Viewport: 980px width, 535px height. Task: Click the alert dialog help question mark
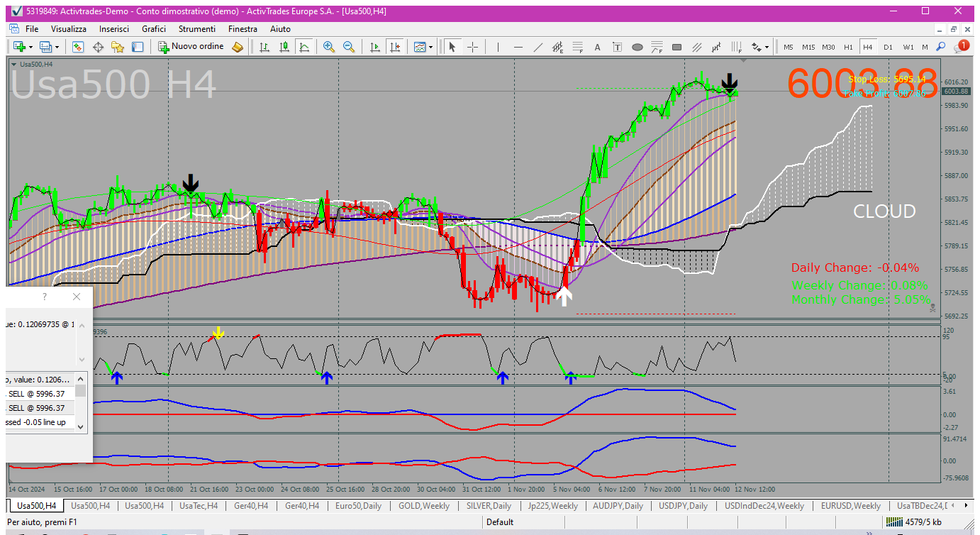point(45,297)
